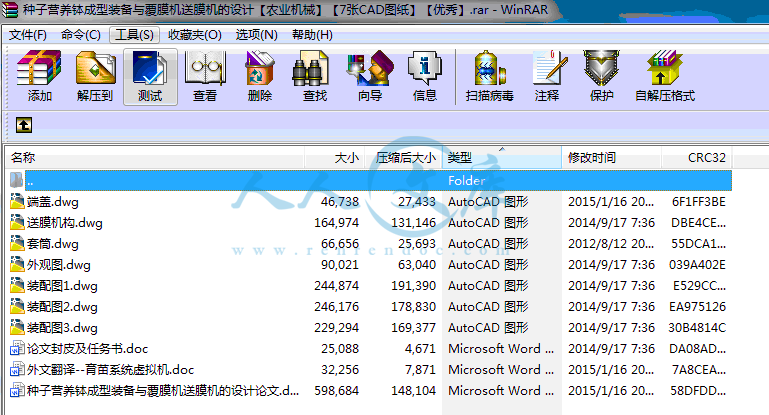Click the file icon of 装配图3.dwg
Image resolution: width=769 pixels, height=415 pixels.
[x=17, y=327]
